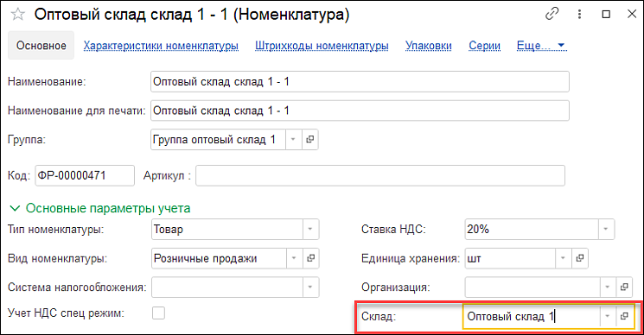Click the Склад: label
Screen dimensions: 644x335
click(x=379, y=316)
